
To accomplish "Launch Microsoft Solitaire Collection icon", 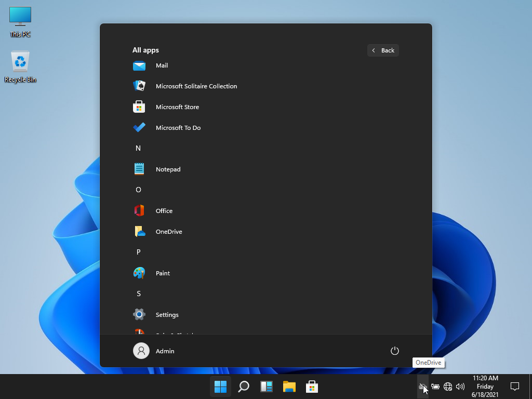I will [x=139, y=86].
